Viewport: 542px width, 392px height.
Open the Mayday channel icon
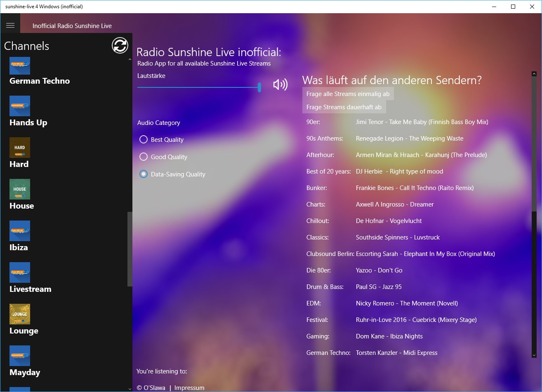pos(20,356)
